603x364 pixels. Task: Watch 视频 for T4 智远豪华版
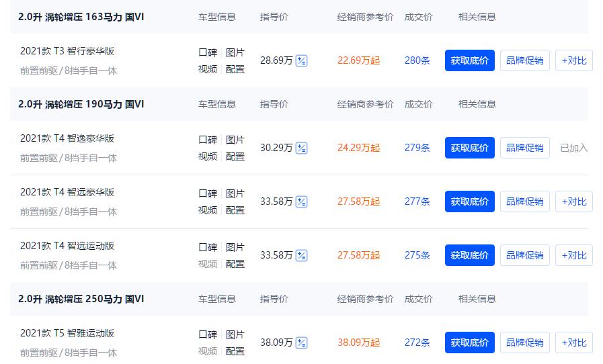(x=208, y=210)
